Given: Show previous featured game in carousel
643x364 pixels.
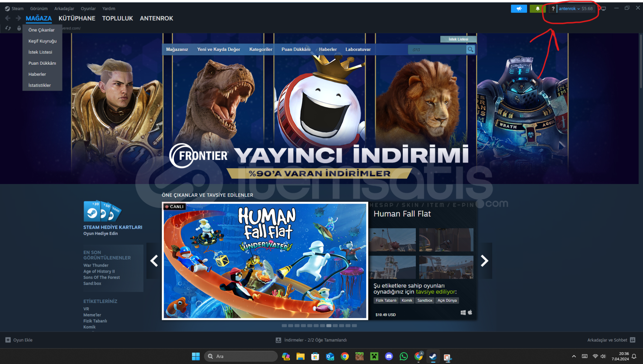Looking at the screenshot, I should point(154,261).
